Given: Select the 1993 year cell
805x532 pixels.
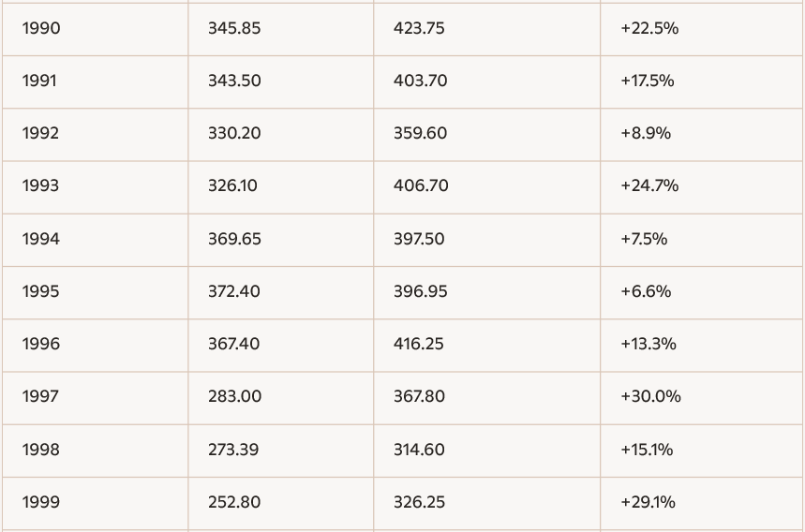Looking at the screenshot, I should tap(40, 185).
